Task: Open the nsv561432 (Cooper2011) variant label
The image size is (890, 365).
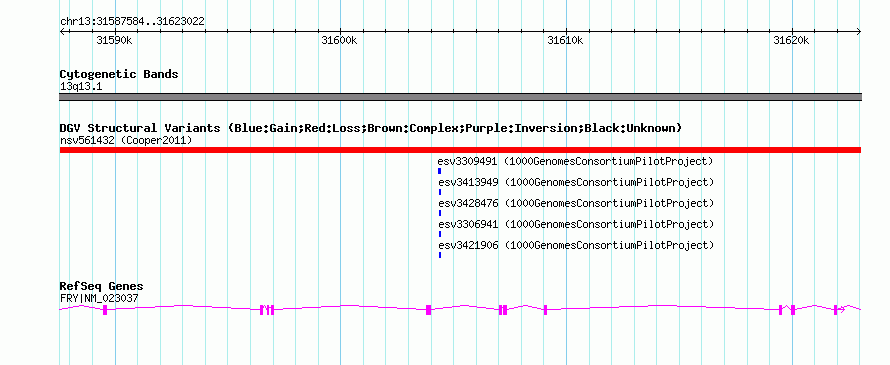Action: [125, 140]
